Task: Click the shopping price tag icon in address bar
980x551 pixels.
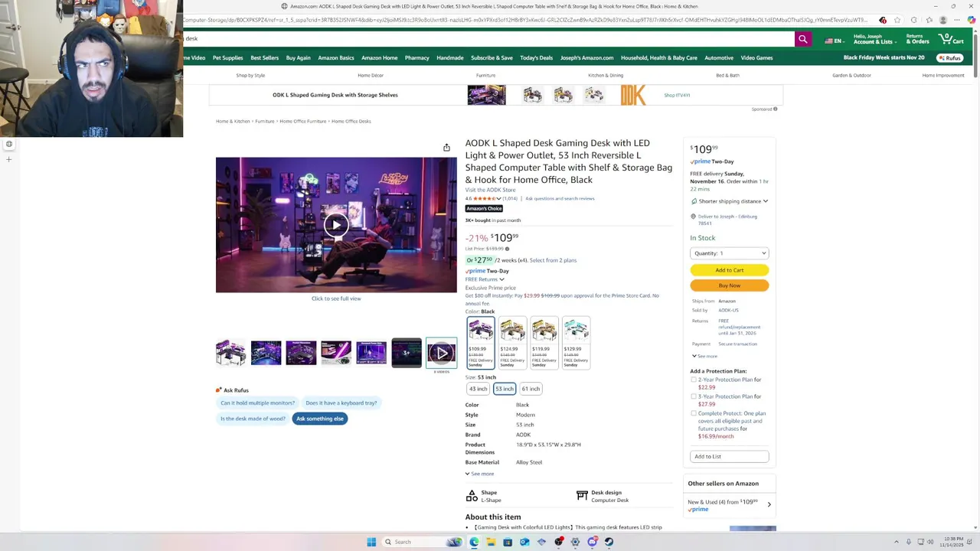Action: click(x=883, y=20)
